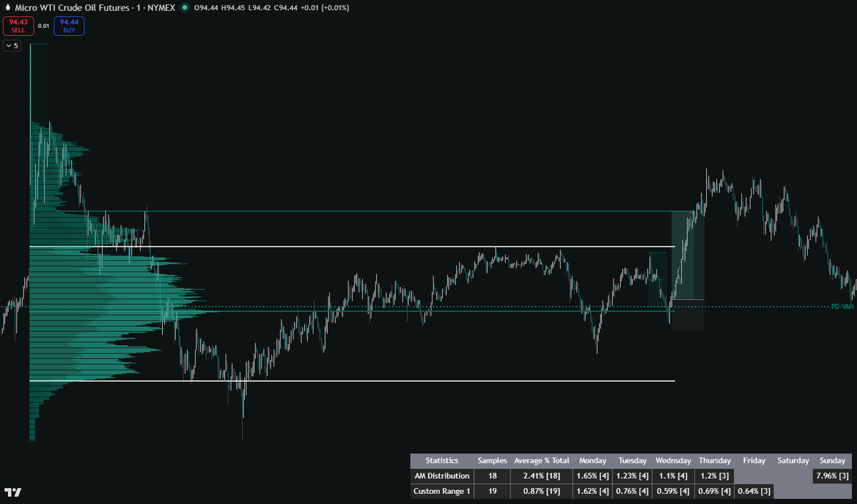857x504 pixels.
Task: Collapse the object tree legend chevron
Action: pos(8,45)
